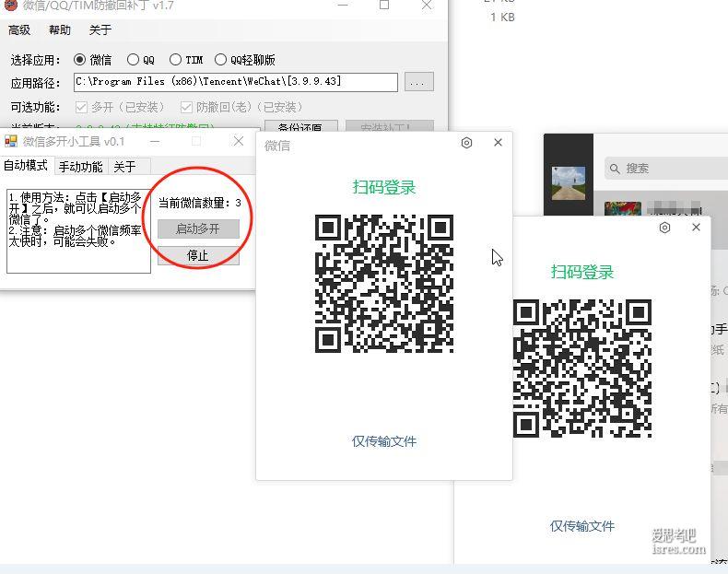Image resolution: width=728 pixels, height=574 pixels.
Task: Click the 1 KB file size entry
Action: point(502,18)
